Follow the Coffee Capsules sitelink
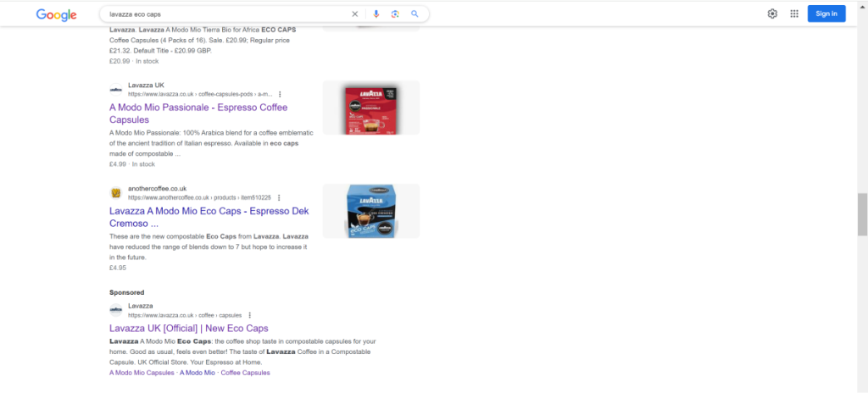 coord(245,373)
